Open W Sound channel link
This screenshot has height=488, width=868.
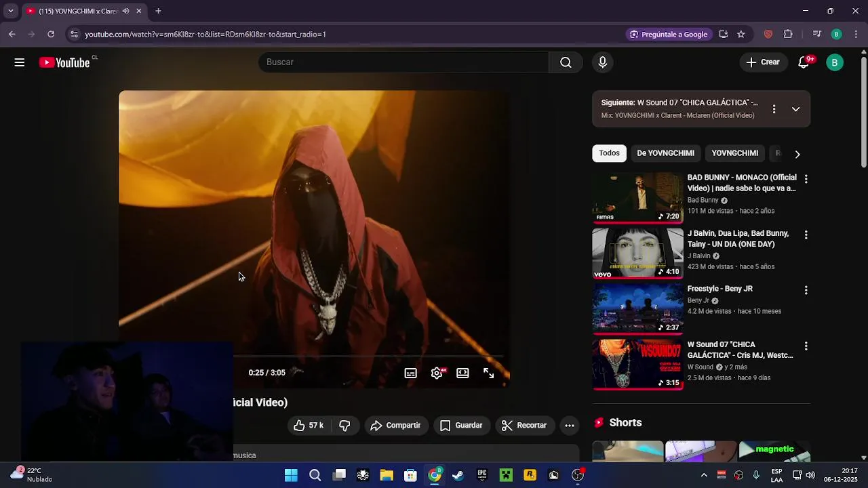coord(701,367)
